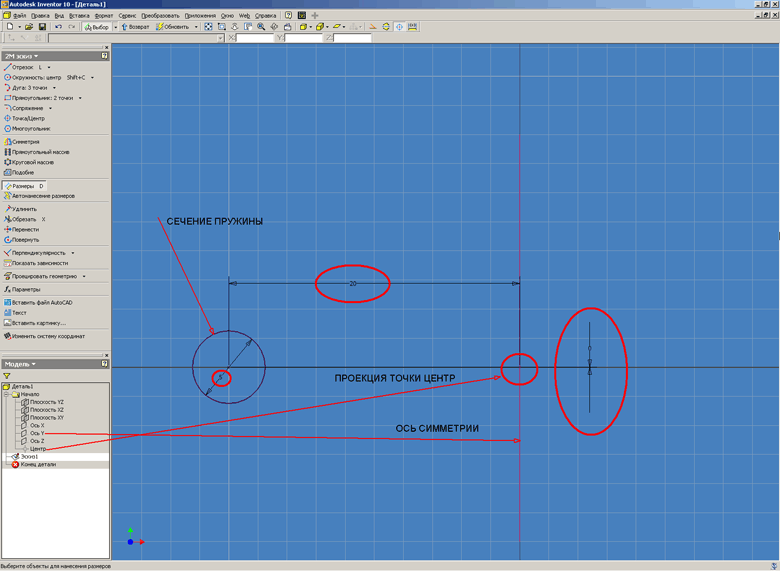This screenshot has width=780, height=571.
Task: Select Плоскость XY in model tree
Action: (x=42, y=418)
